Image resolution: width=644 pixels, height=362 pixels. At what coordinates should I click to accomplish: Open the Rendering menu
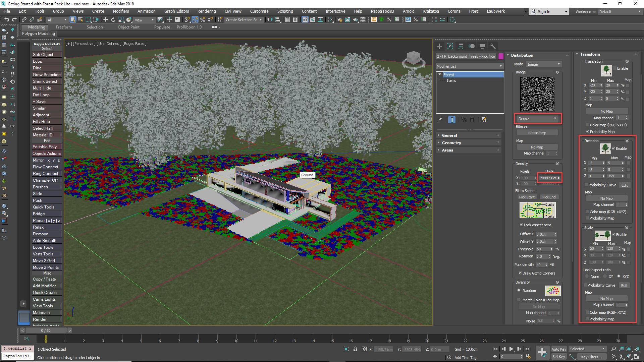click(x=206, y=11)
